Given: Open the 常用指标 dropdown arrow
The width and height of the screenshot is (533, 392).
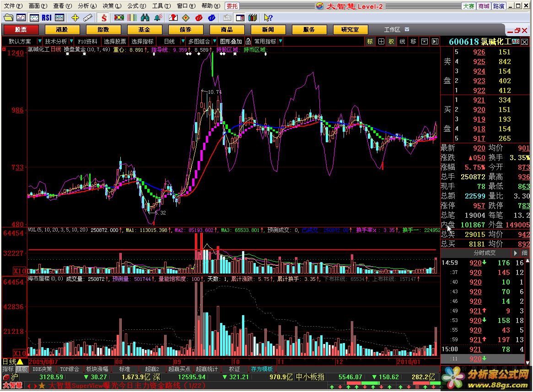Looking at the screenshot, I should click(x=280, y=41).
